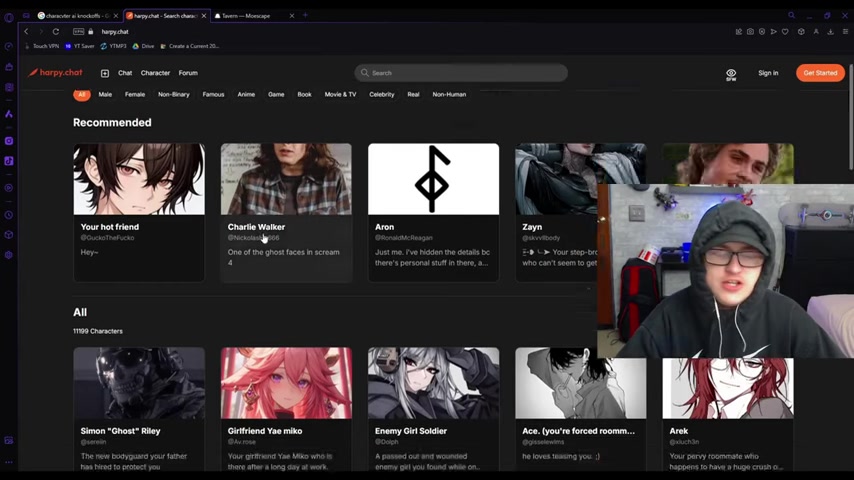
Task: Open Settings gear icon in the sidebar
Action: (9, 255)
